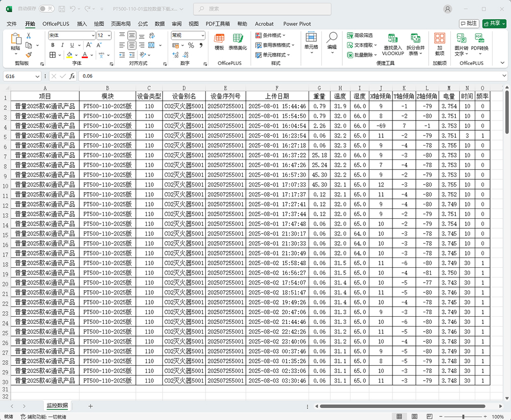Click the 查找录入 VLOOKUP icon

pos(392,44)
